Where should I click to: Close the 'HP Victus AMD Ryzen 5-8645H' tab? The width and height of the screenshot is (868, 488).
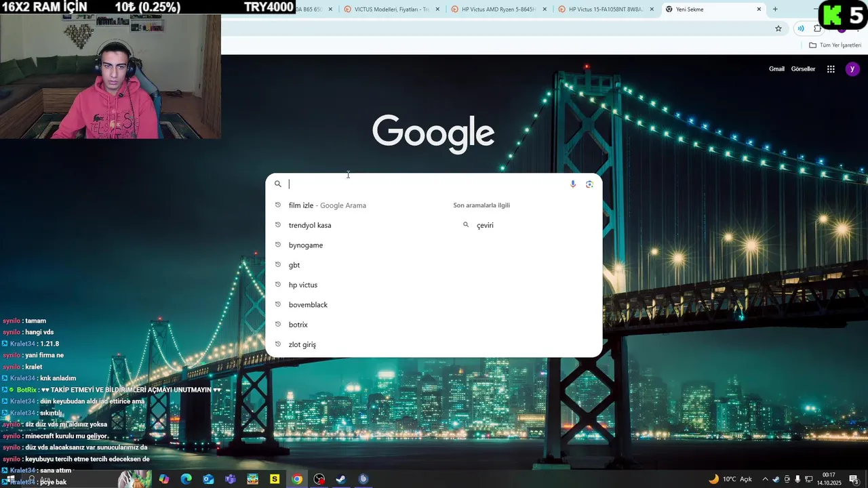click(x=545, y=9)
